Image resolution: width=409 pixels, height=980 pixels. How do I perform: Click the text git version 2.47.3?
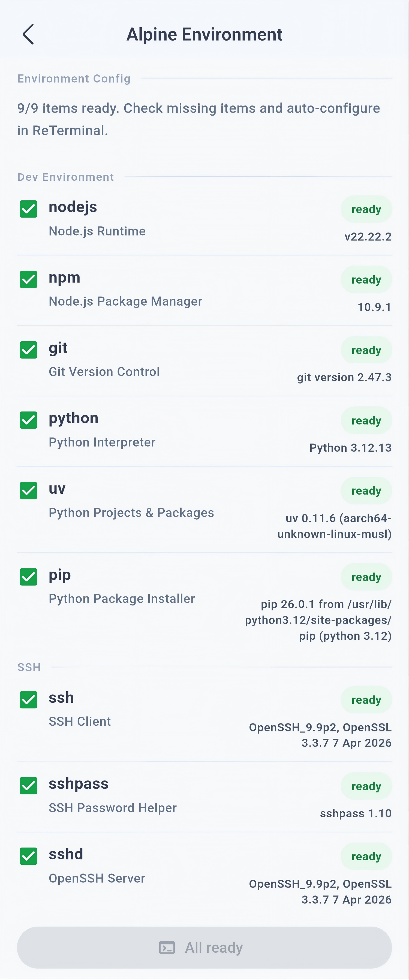click(344, 377)
